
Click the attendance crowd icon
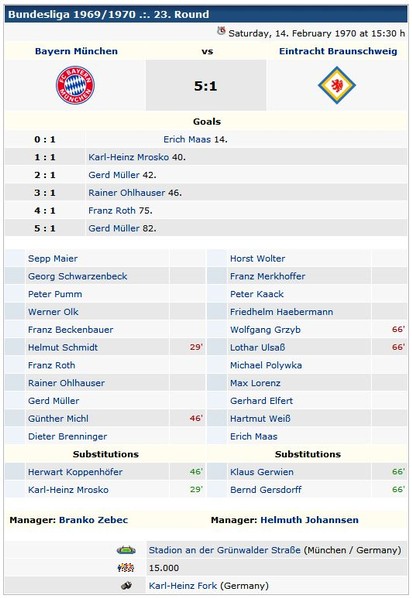click(x=126, y=568)
